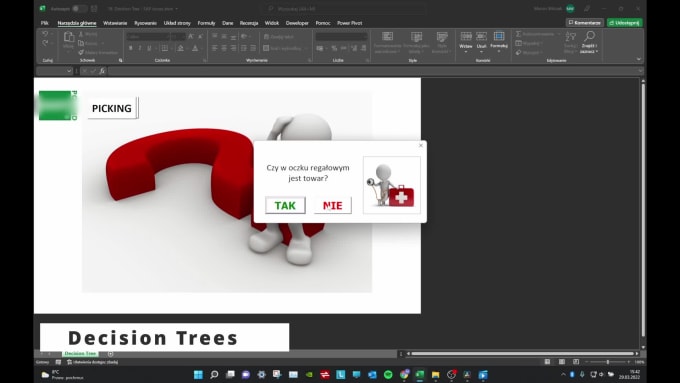
Task: Click the save icon in title bar
Action: (94, 8)
